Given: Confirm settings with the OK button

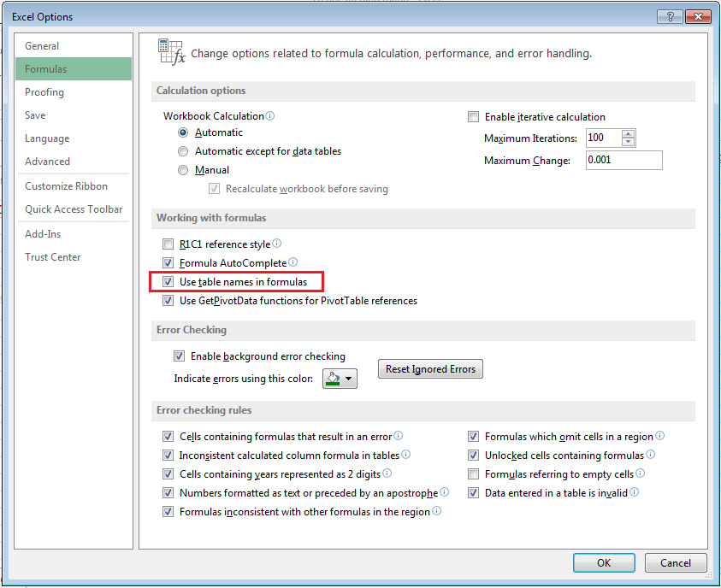Looking at the screenshot, I should [604, 562].
